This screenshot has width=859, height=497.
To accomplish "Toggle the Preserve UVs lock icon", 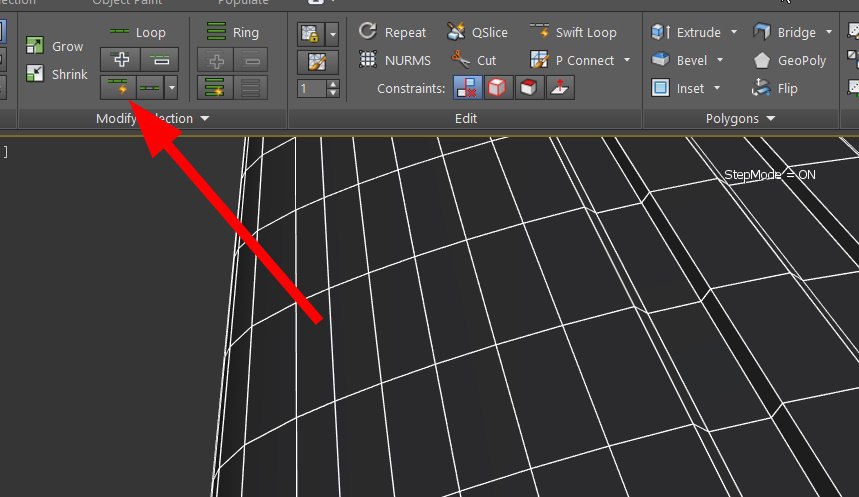I will point(311,34).
